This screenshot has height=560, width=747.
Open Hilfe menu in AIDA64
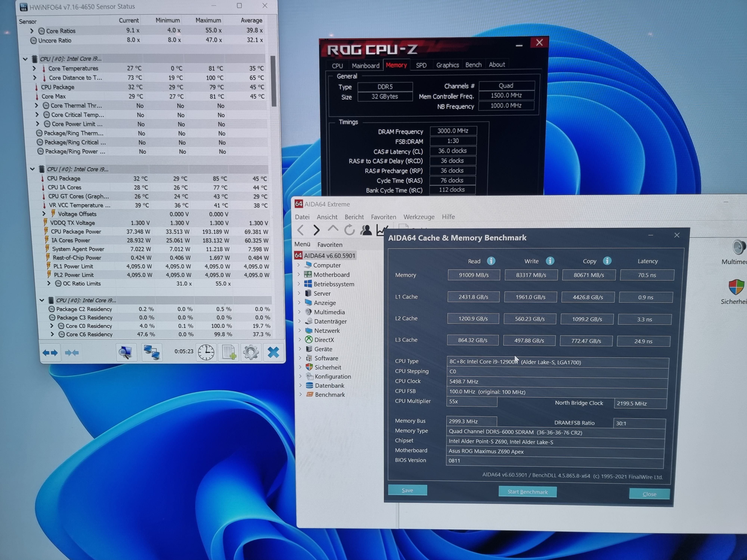click(x=448, y=217)
